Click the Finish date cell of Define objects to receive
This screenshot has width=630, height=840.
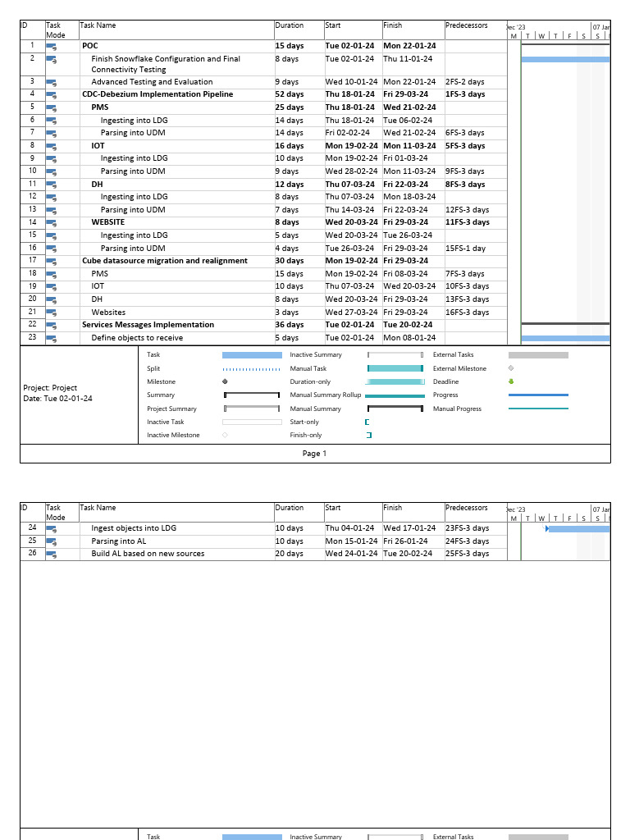click(x=403, y=338)
